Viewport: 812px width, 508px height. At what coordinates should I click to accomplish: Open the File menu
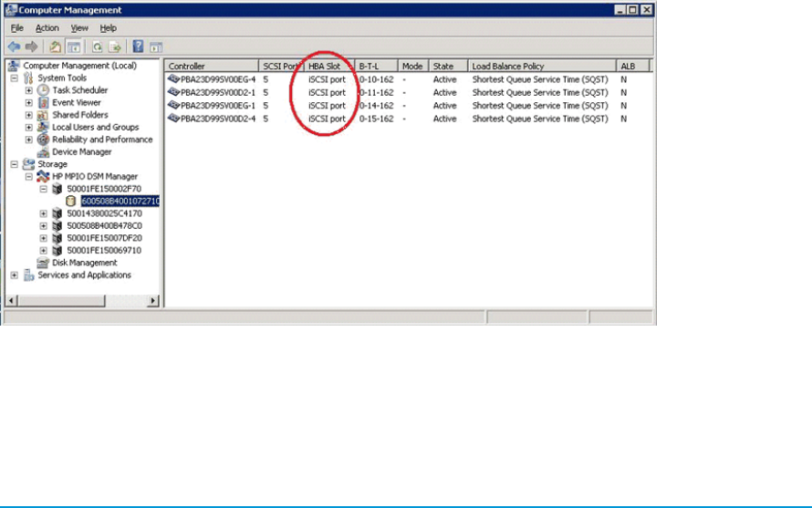(17, 28)
